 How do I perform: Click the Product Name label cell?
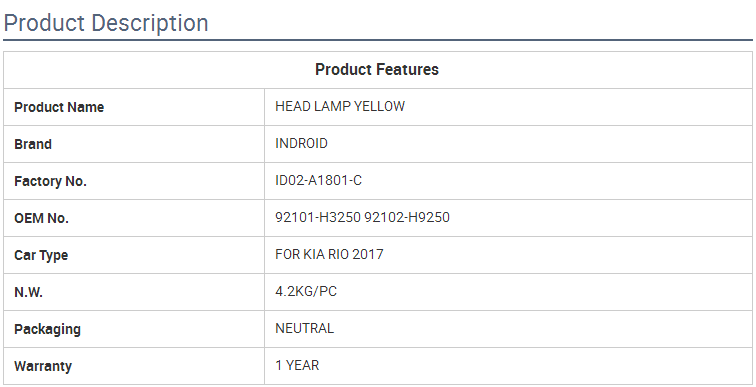point(134,107)
